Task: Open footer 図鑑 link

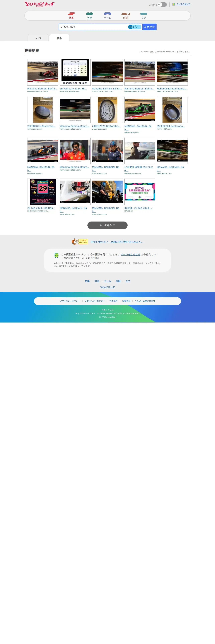Action: pyautogui.click(x=118, y=281)
